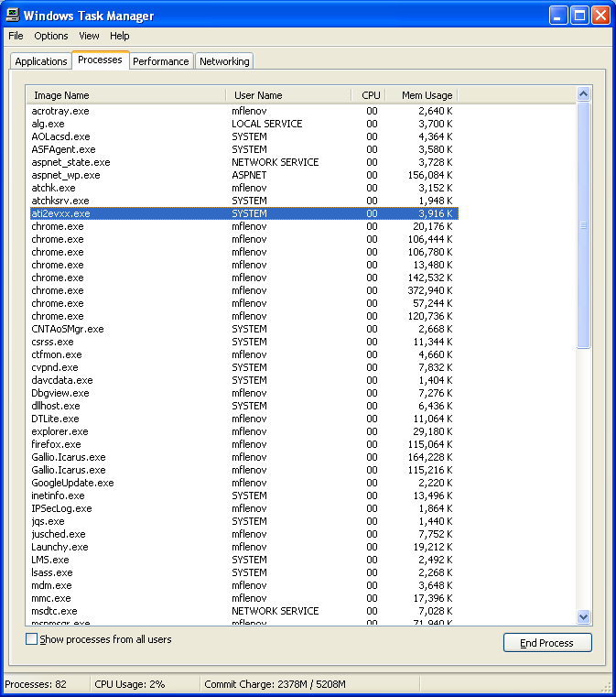Select aspnet_state.exe process

pos(243,162)
